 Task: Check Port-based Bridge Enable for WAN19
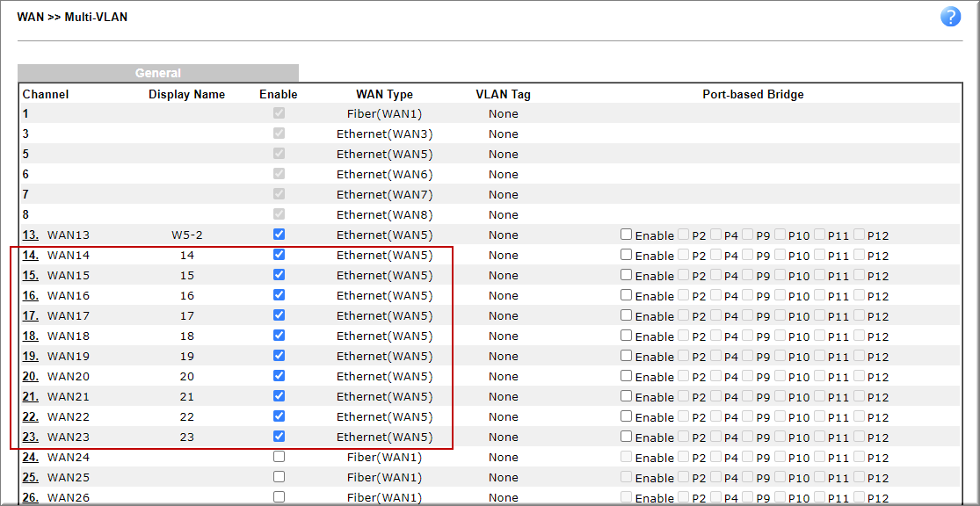627,356
